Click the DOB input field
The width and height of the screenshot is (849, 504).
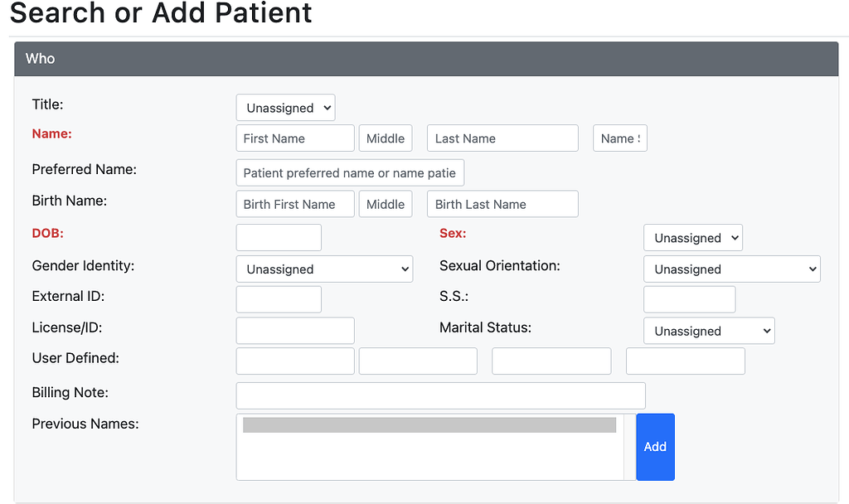click(x=278, y=237)
